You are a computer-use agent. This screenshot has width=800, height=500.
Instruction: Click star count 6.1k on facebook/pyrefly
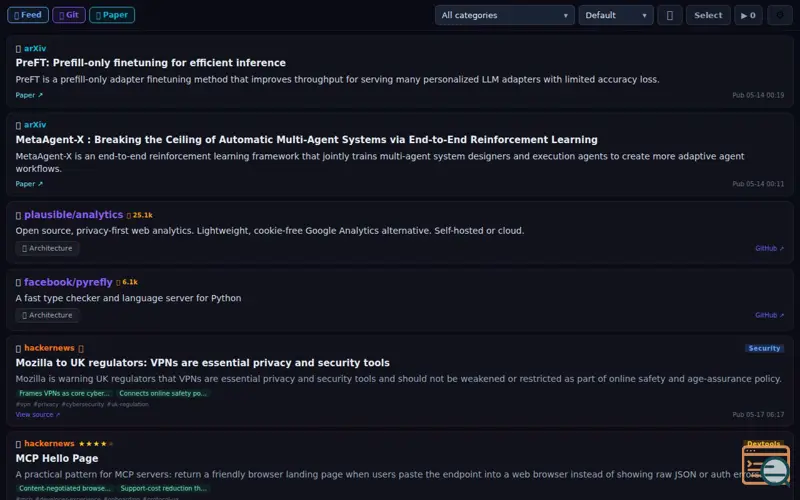(127, 282)
